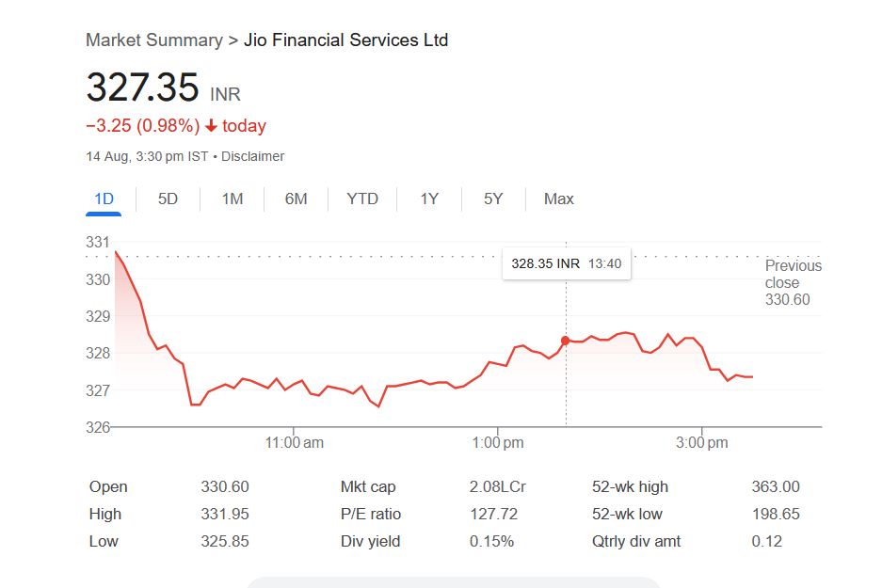Click the red down arrow beside today
882x588 pixels.
[211, 126]
